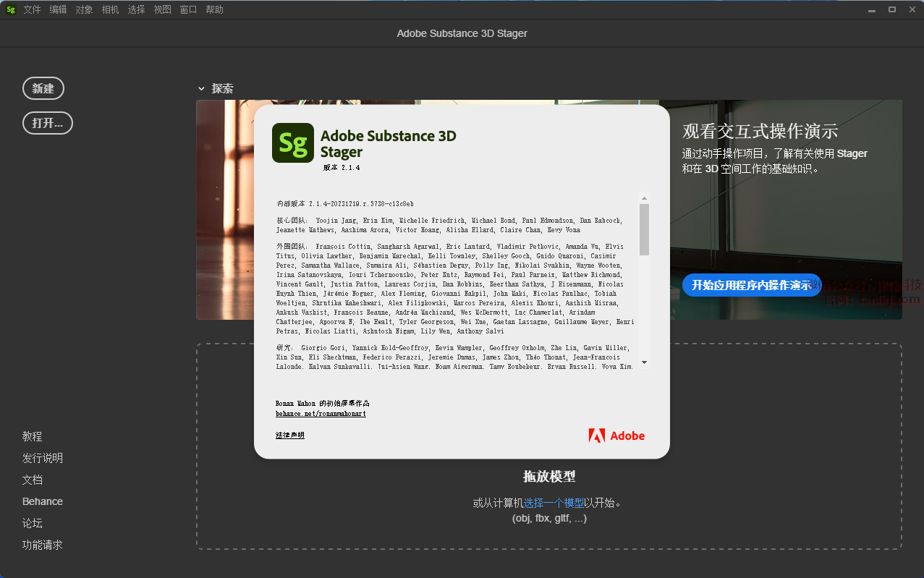
Task: Click the 版本 2.1.4 text
Action: tap(342, 168)
